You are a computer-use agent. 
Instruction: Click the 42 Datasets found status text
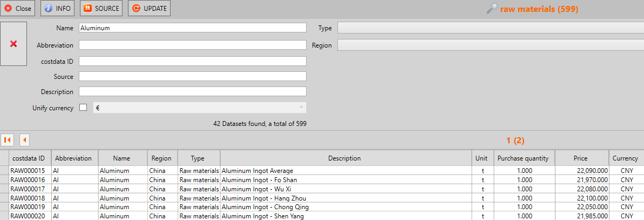[x=260, y=123]
